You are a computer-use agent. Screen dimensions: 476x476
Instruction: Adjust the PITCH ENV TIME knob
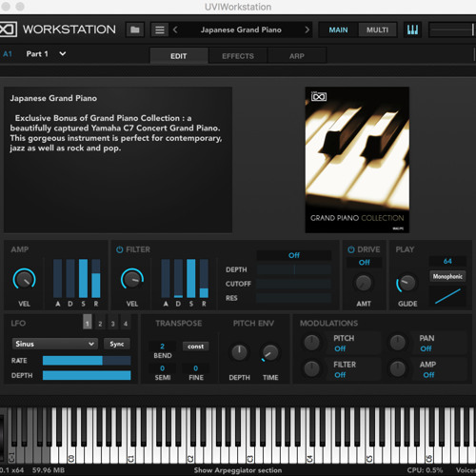(270, 352)
